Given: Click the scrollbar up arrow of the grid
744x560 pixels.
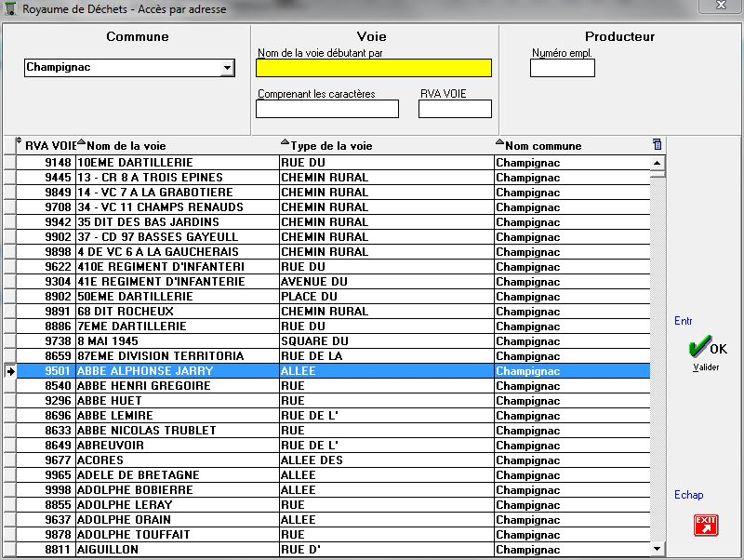Looking at the screenshot, I should pos(658,163).
